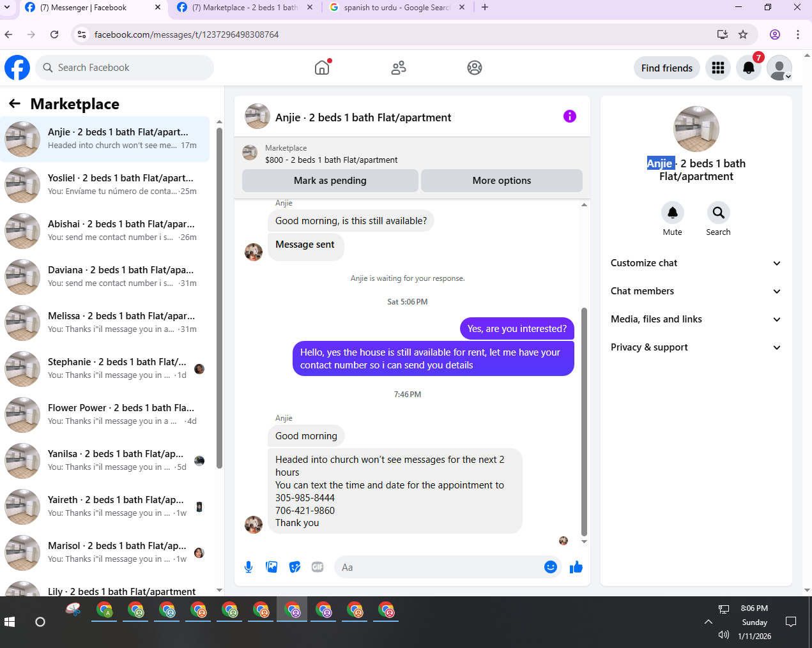Open Windows search circle on taskbar
Screen dimensions: 812x648
[40, 622]
